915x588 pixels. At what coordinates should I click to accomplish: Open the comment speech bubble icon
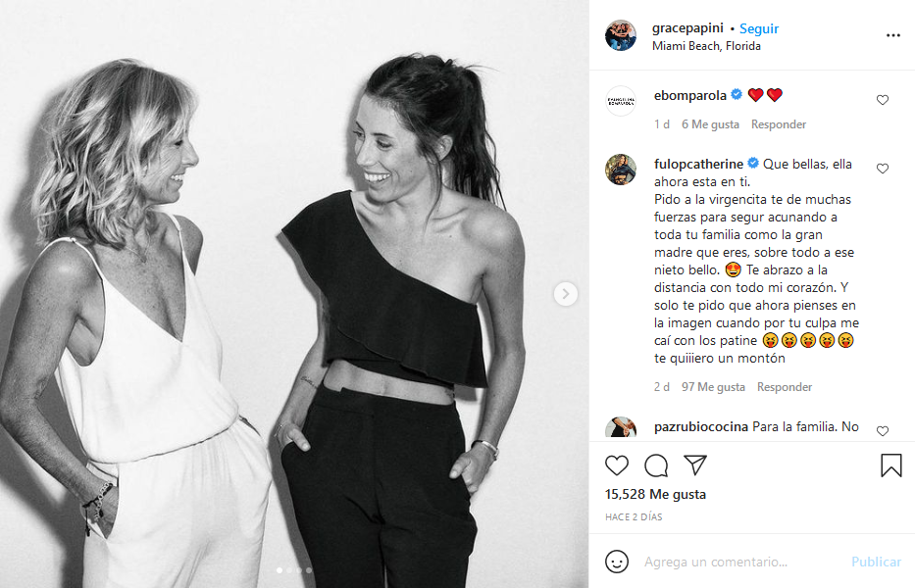click(656, 465)
